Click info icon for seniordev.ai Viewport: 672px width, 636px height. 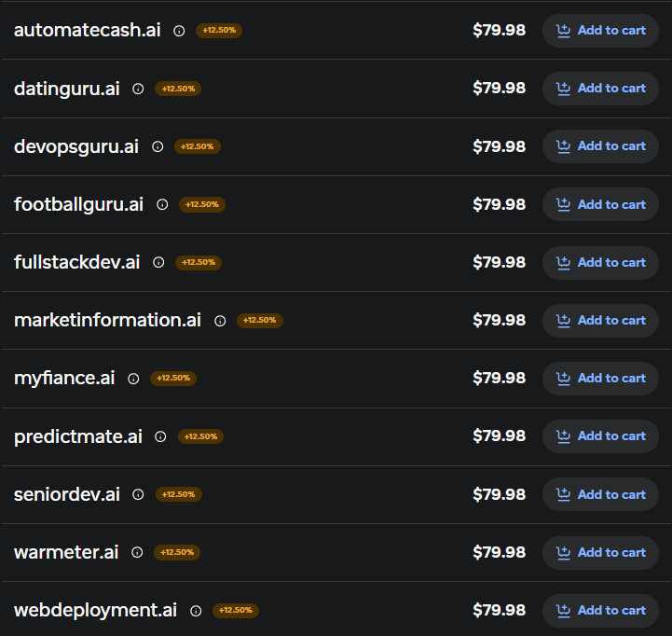click(x=138, y=494)
